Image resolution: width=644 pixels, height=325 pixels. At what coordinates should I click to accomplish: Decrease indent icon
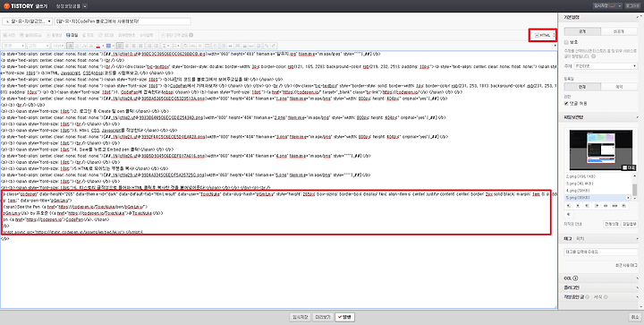point(150,46)
